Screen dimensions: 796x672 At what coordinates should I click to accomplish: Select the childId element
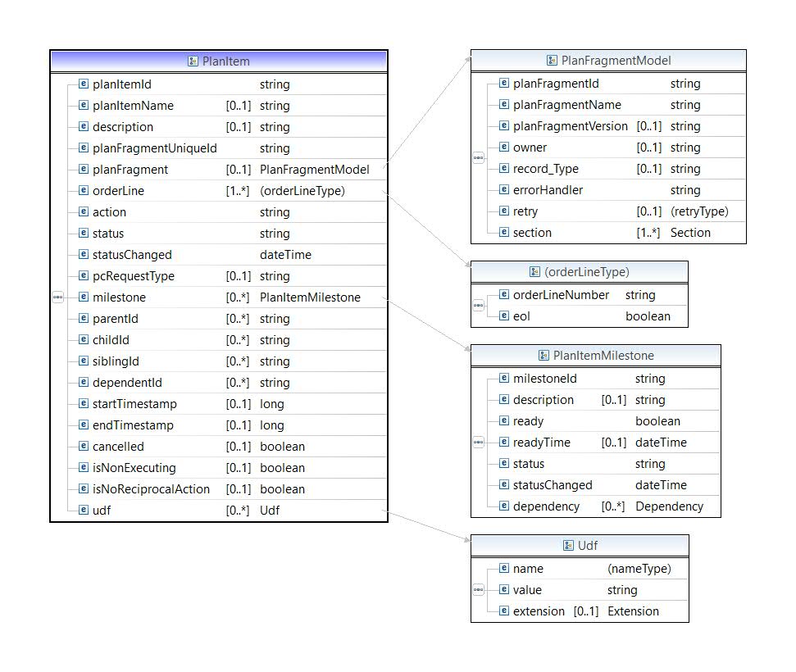[x=111, y=340]
